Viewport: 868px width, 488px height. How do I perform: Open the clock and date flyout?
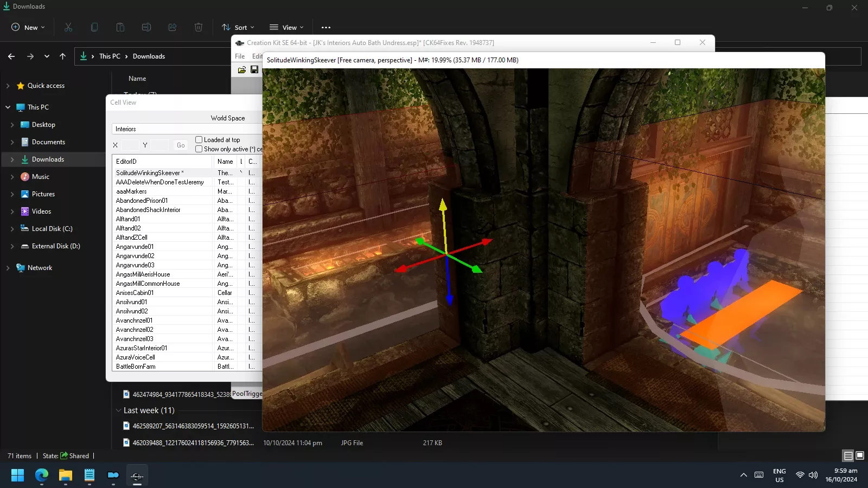tap(841, 475)
